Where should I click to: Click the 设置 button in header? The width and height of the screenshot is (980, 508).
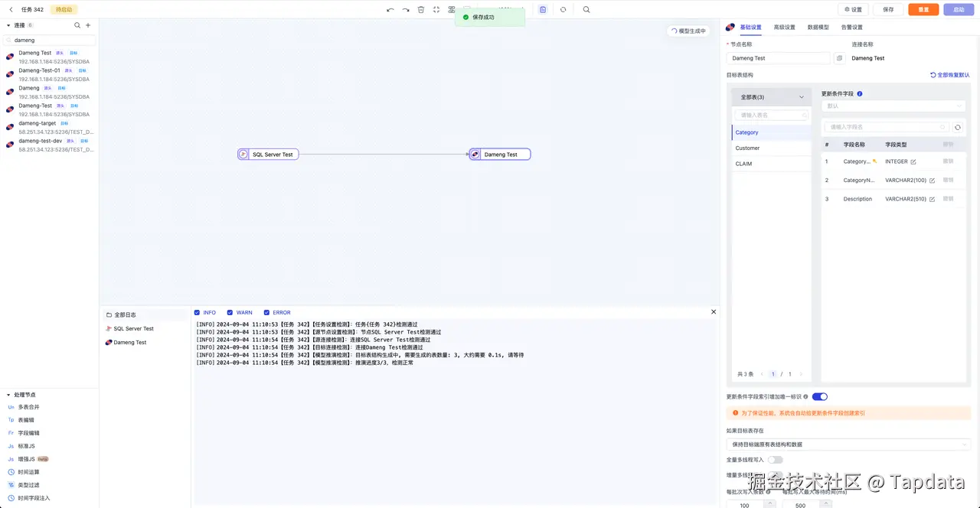(853, 10)
